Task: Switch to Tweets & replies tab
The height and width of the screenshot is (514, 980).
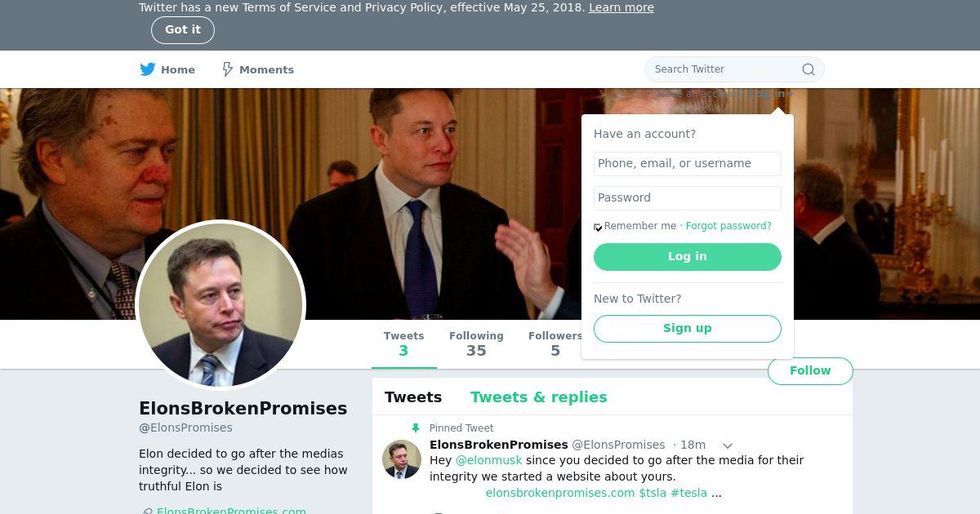Action: tap(538, 397)
